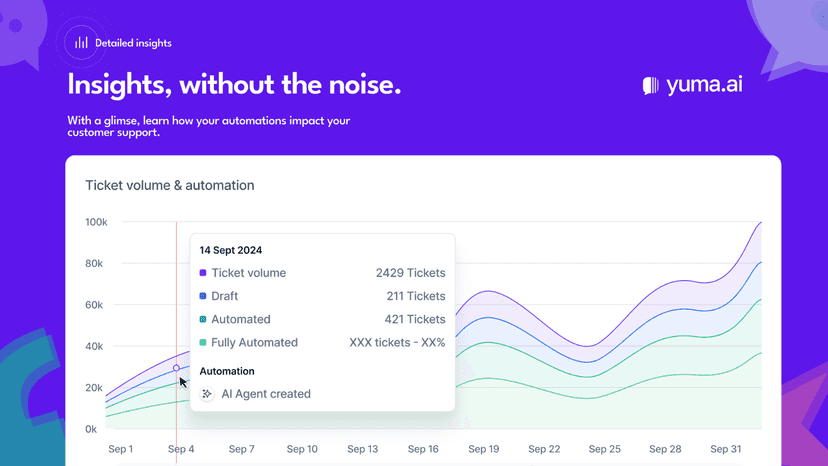Click the 'Sep 19' x-axis label
This screenshot has width=828, height=466.
pyautogui.click(x=484, y=449)
